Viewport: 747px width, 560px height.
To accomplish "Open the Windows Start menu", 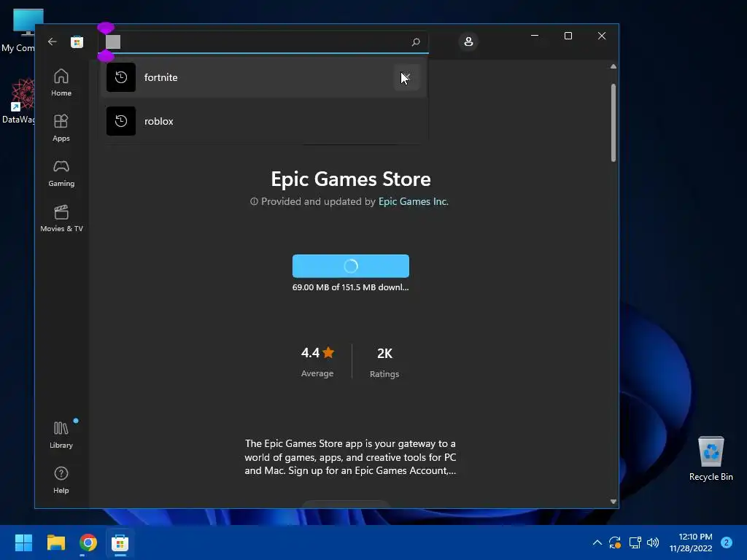I will point(23,542).
